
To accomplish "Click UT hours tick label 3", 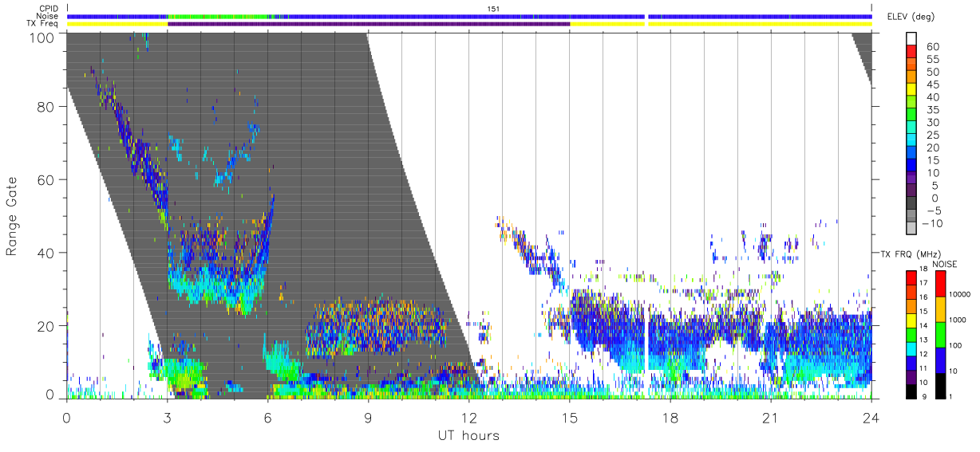I will (x=167, y=417).
